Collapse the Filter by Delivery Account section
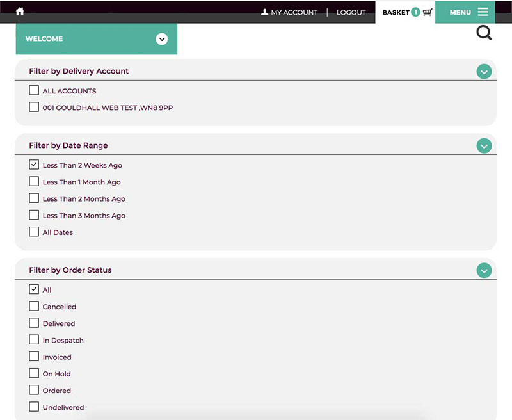Viewport: 512px width, 420px height. [484, 72]
